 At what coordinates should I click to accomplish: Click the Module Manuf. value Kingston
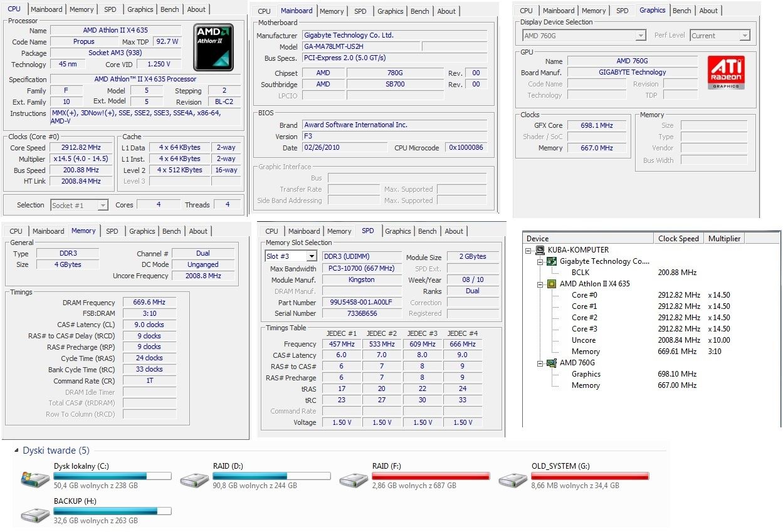pos(362,280)
